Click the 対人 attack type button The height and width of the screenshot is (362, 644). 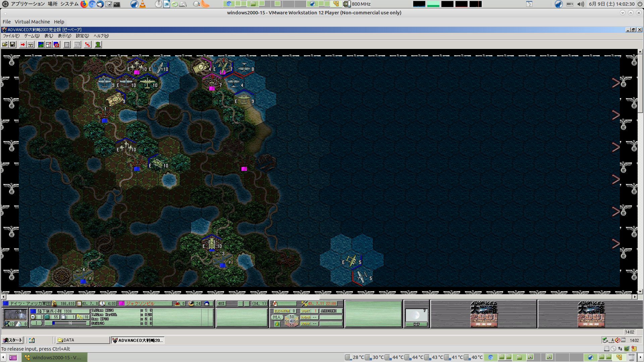pyautogui.click(x=276, y=317)
